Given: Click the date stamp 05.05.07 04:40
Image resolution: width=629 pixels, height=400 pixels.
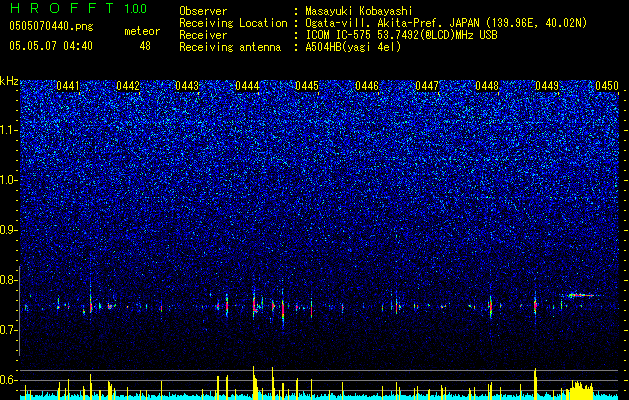Looking at the screenshot, I should pyautogui.click(x=51, y=46).
